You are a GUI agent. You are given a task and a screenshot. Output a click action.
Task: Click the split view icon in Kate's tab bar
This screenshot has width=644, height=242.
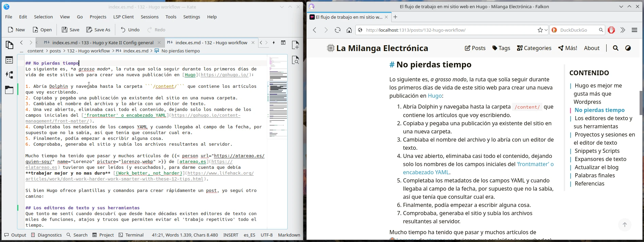[x=283, y=43]
